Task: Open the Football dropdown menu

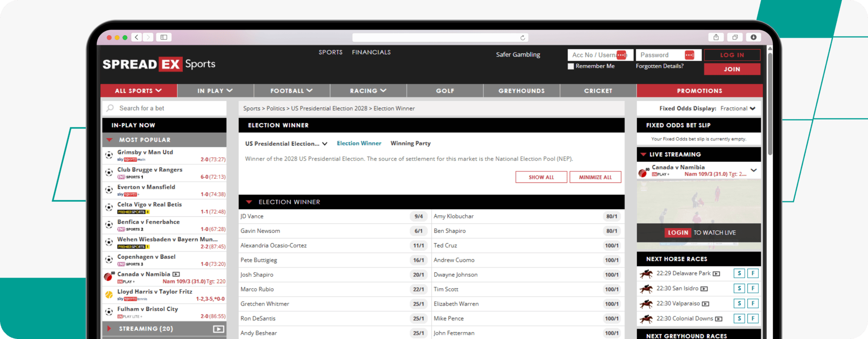Action: (x=292, y=91)
